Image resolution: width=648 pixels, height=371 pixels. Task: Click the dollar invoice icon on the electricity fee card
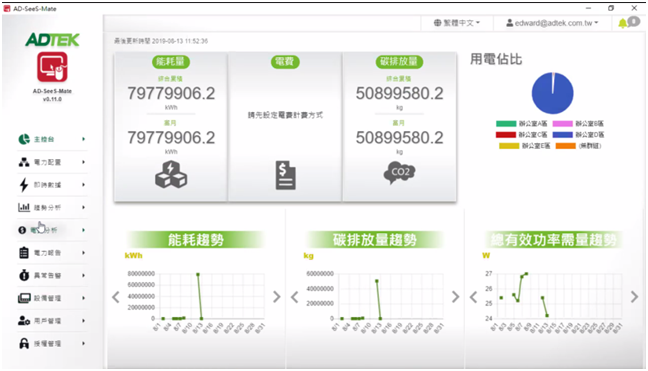tap(286, 176)
